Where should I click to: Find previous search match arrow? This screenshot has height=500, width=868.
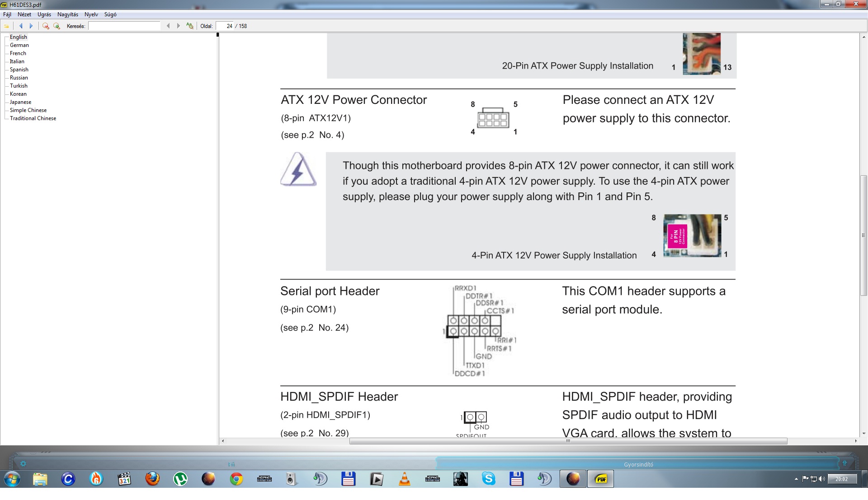168,26
